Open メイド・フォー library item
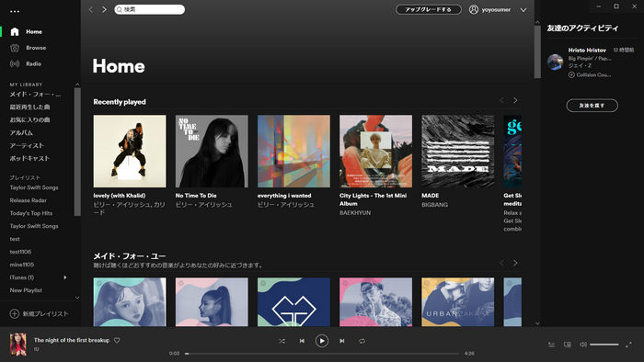The image size is (644, 362). click(35, 95)
